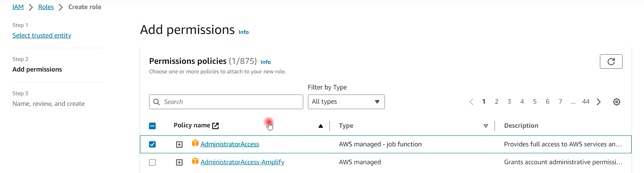Sort by Policy name ascending arrow
This screenshot has width=644, height=173.
point(321,126)
